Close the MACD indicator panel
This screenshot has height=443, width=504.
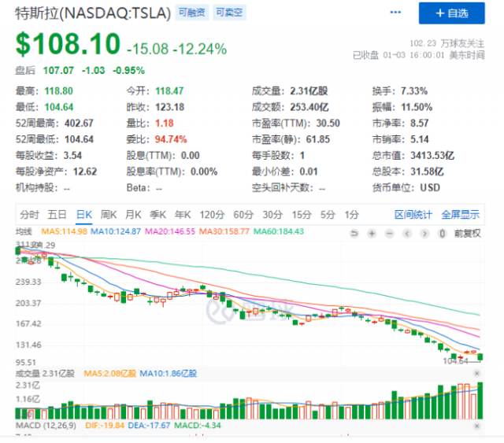coord(476,426)
